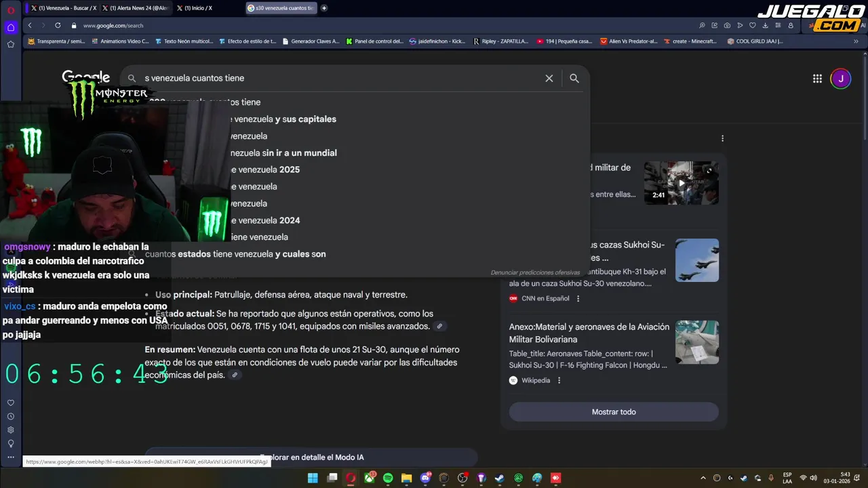
Task: Switch to Venezuela - Buscar / X tab
Action: (64, 8)
